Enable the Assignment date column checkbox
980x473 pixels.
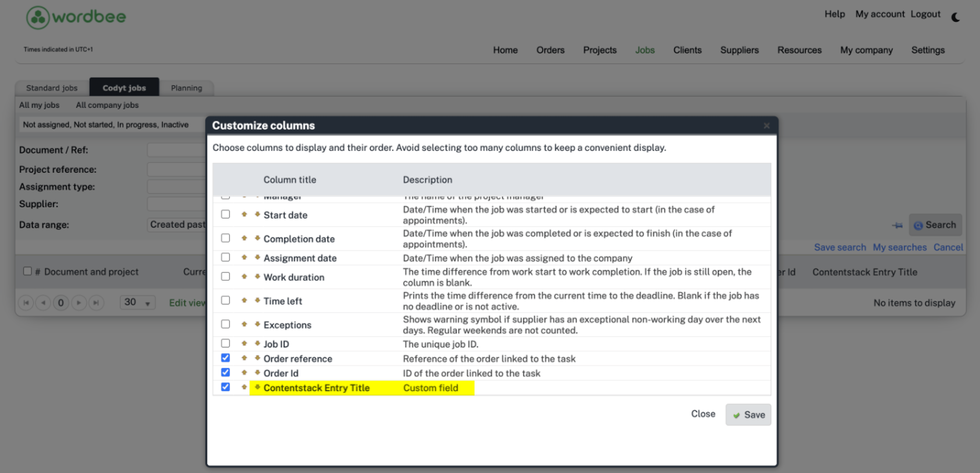click(226, 257)
